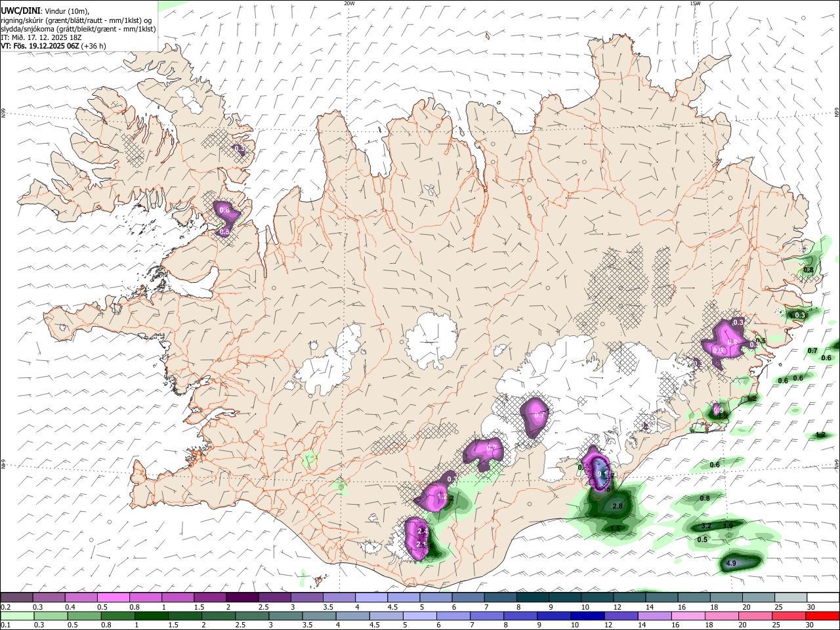
Task: Click the '2.1' snow value on the map
Action: (422, 544)
